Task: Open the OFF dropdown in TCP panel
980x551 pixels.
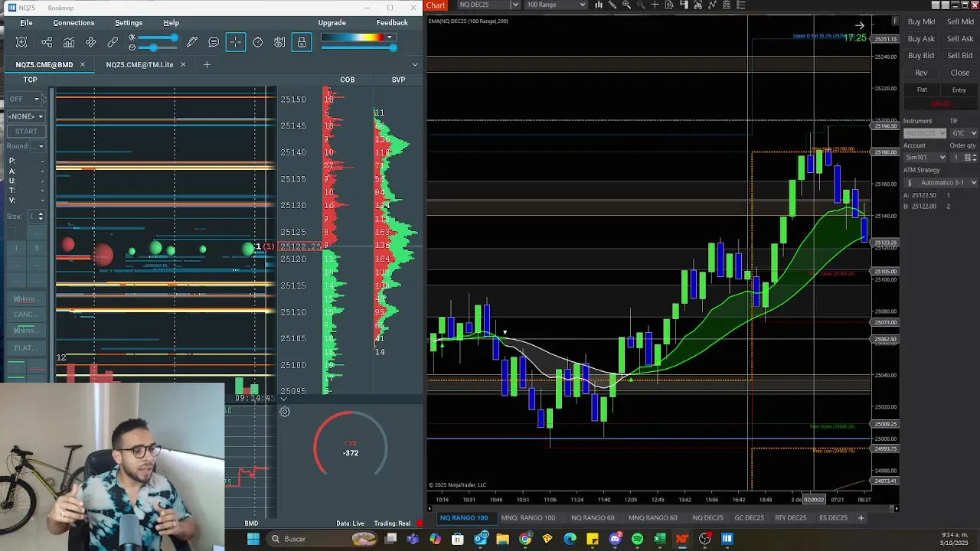Action: point(25,99)
